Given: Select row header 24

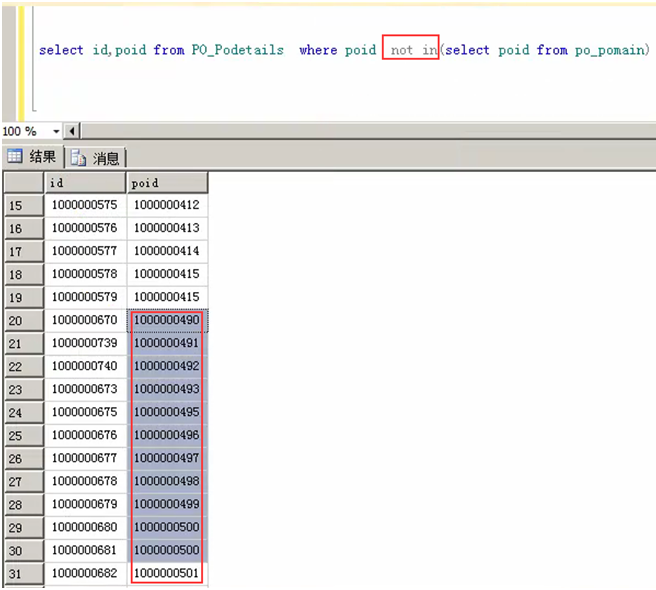Looking at the screenshot, I should [x=24, y=413].
